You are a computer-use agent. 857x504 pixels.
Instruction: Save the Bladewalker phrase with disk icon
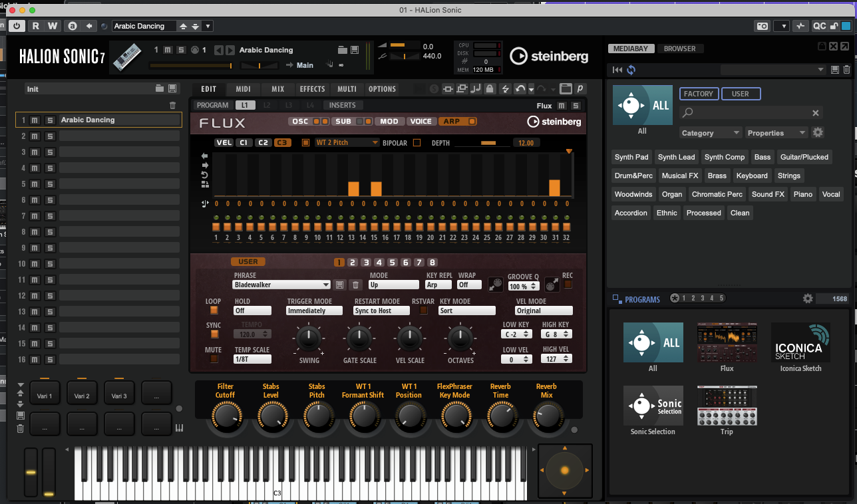[x=340, y=285]
